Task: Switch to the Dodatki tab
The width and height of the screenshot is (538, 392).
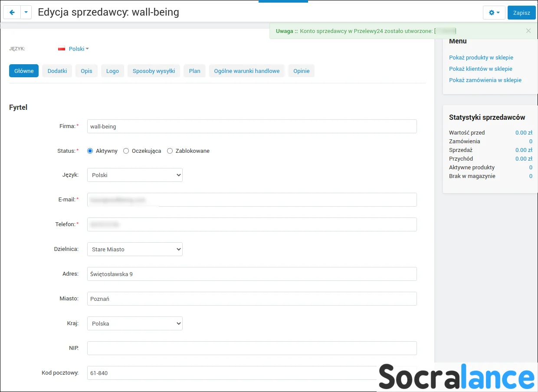Action: tap(57, 71)
